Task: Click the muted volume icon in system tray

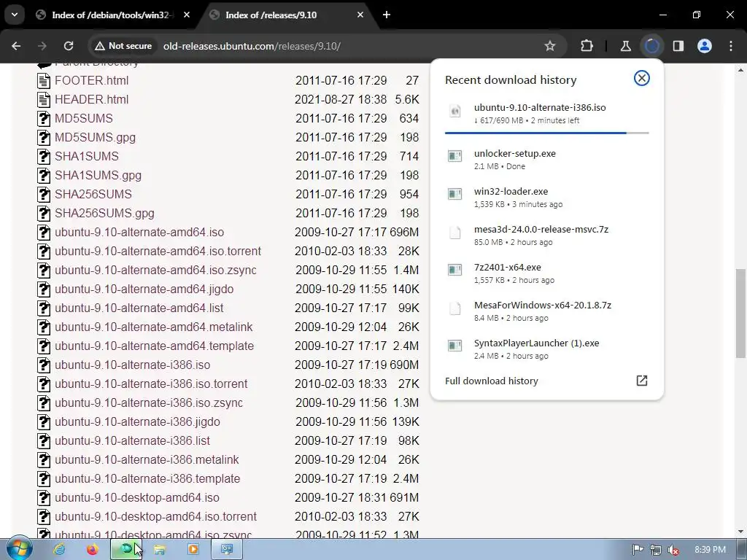Action: click(673, 550)
